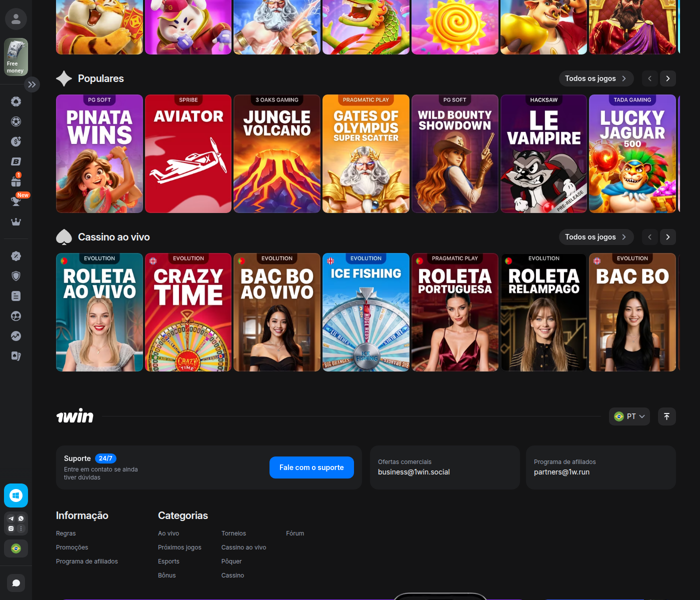Image resolution: width=700 pixels, height=600 pixels.
Task: Show previous Populares games with left arrow
Action: point(650,78)
